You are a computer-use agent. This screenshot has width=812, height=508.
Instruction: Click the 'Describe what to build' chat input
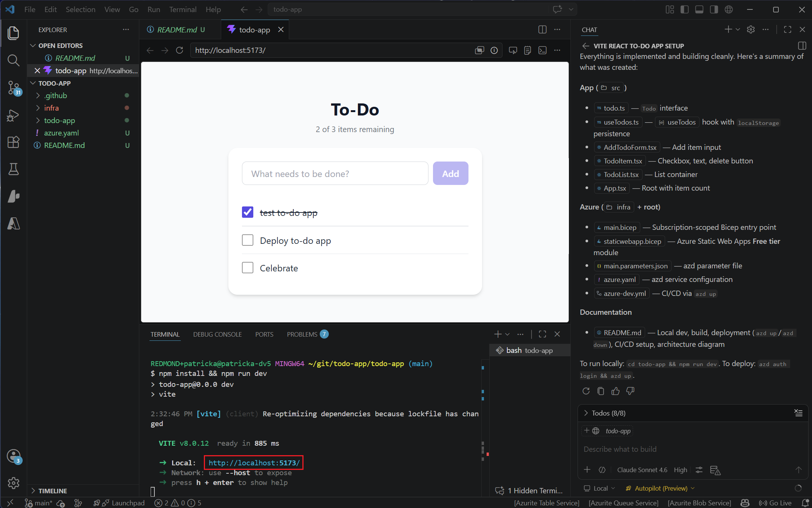(693, 449)
